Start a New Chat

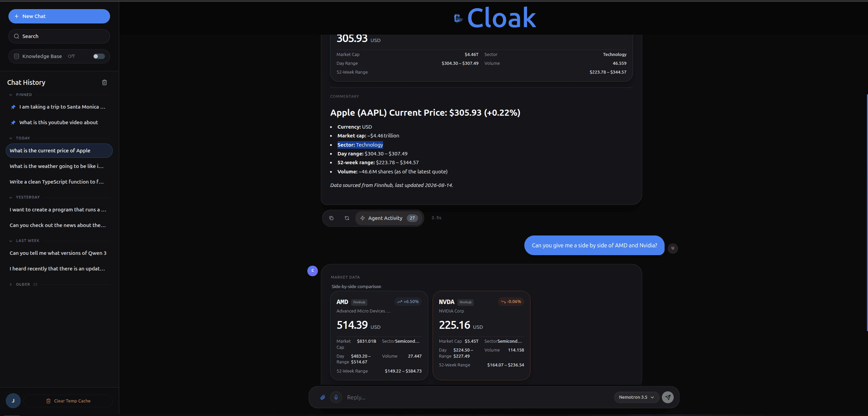tap(59, 16)
